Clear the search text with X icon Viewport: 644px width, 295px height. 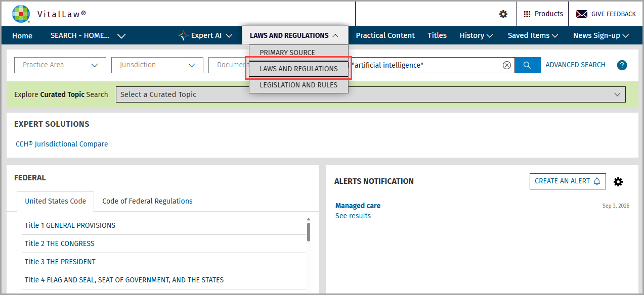(x=506, y=65)
